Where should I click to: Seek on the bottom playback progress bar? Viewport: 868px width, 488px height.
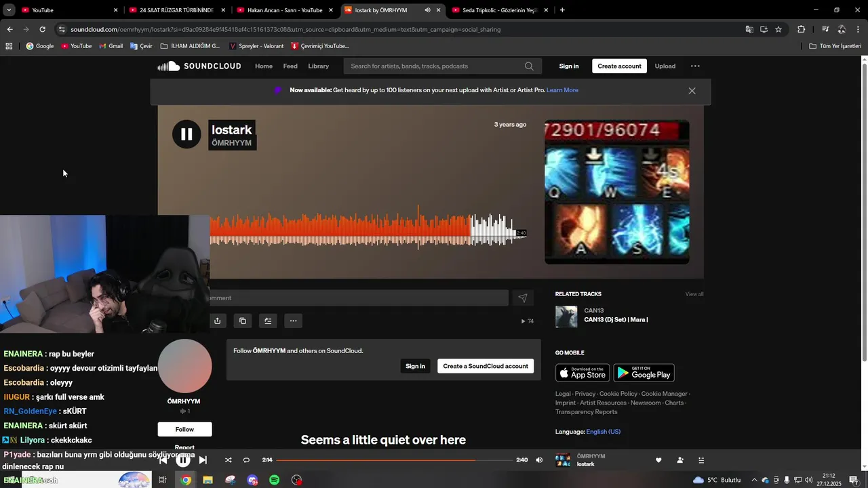394,460
